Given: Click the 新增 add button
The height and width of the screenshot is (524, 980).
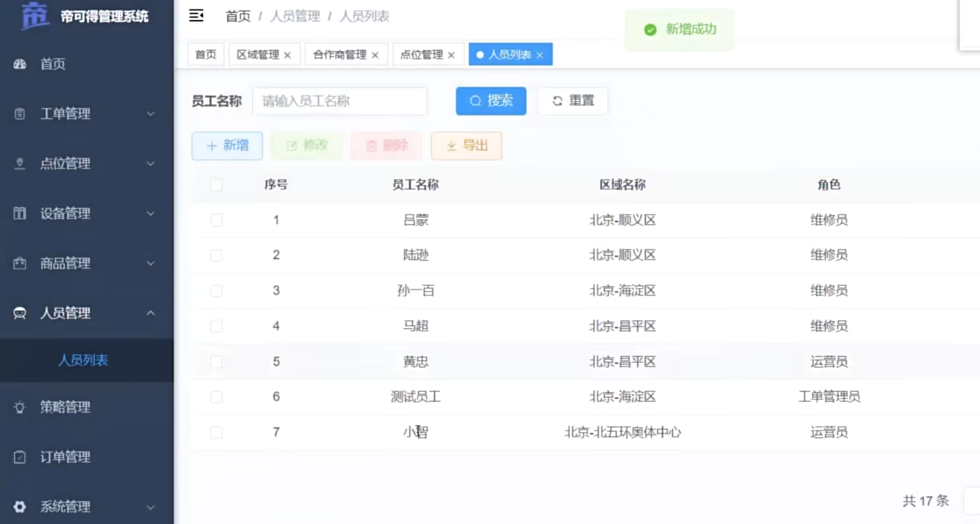Looking at the screenshot, I should 227,146.
